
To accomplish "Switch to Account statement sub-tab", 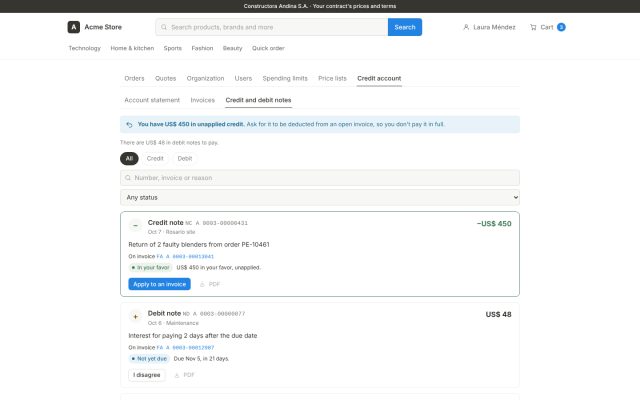I will click(x=152, y=100).
